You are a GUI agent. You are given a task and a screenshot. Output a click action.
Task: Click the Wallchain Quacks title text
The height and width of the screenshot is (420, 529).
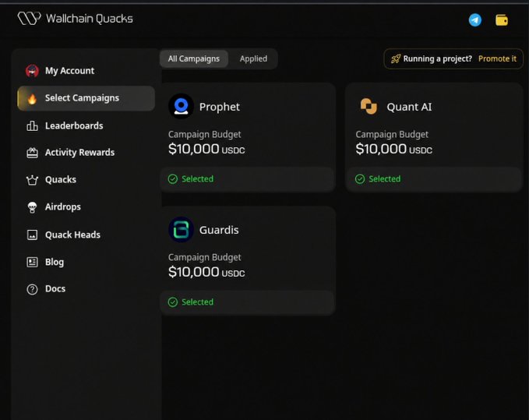point(90,19)
